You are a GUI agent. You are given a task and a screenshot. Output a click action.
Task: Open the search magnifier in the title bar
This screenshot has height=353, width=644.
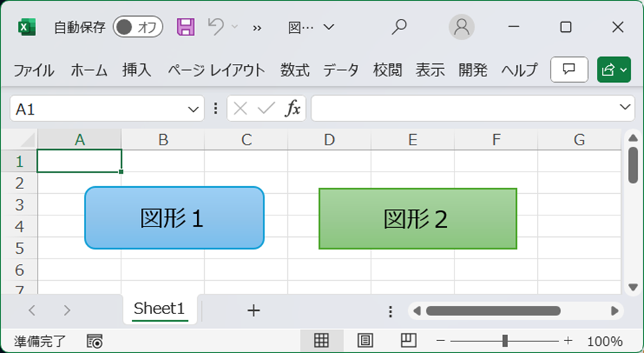pos(399,26)
